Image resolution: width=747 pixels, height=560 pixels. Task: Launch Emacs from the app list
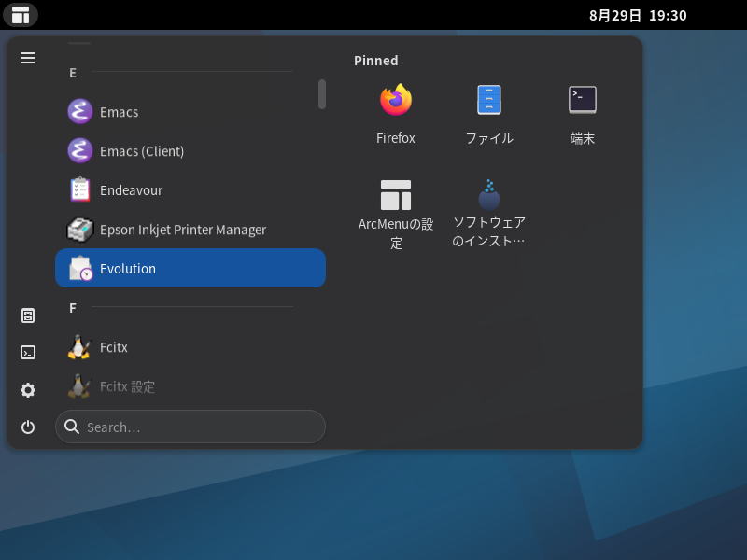pos(190,112)
